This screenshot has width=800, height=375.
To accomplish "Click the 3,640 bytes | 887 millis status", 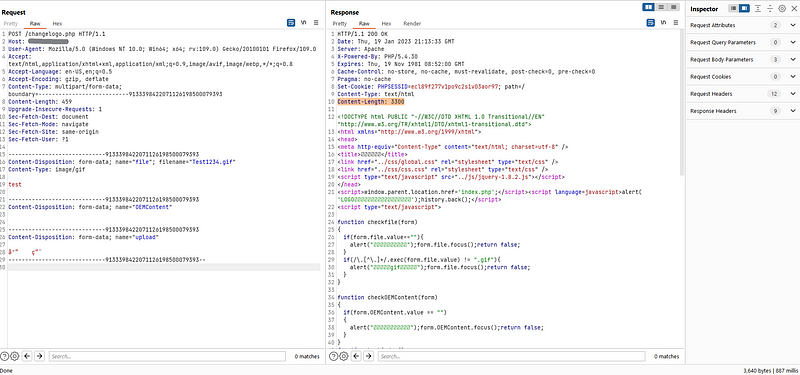I will [x=770, y=371].
